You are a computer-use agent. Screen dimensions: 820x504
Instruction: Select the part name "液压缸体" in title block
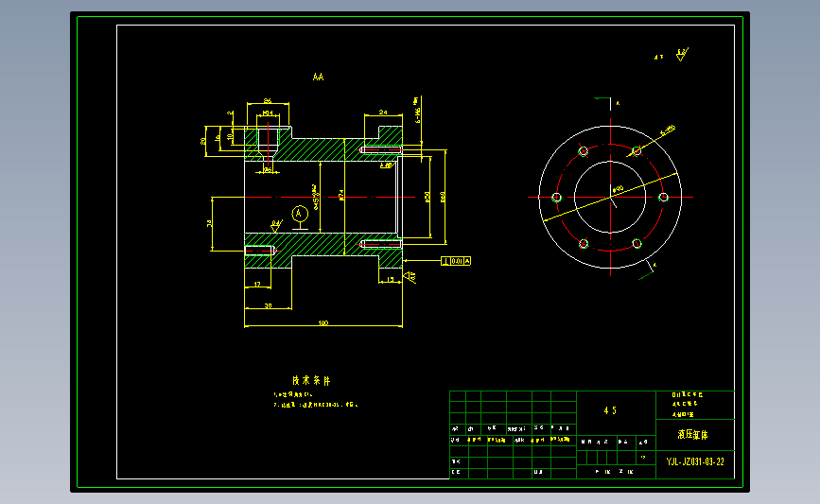[x=693, y=434]
